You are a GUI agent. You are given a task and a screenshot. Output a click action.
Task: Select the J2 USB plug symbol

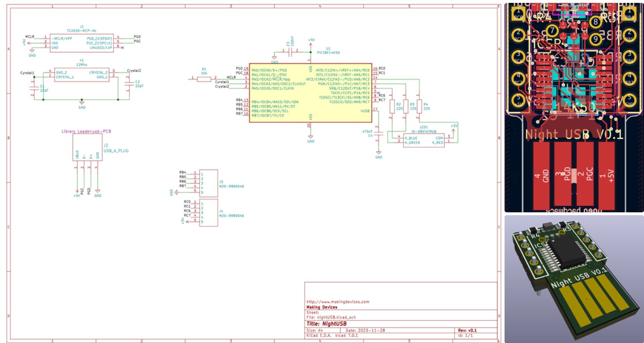point(87,147)
